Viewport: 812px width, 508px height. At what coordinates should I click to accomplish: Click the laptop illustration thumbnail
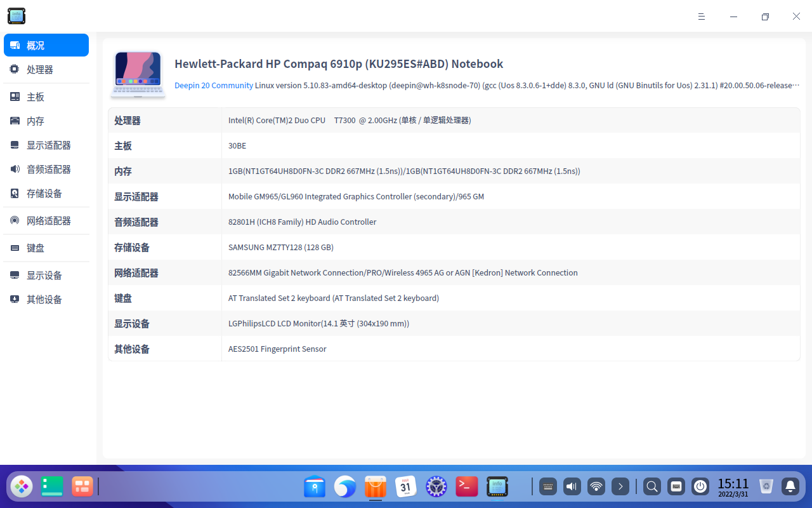pos(138,74)
